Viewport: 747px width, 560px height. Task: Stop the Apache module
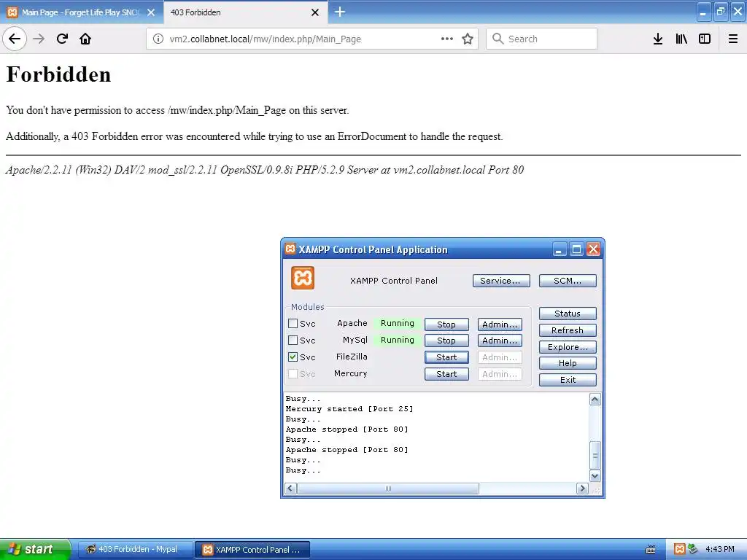[x=446, y=324]
